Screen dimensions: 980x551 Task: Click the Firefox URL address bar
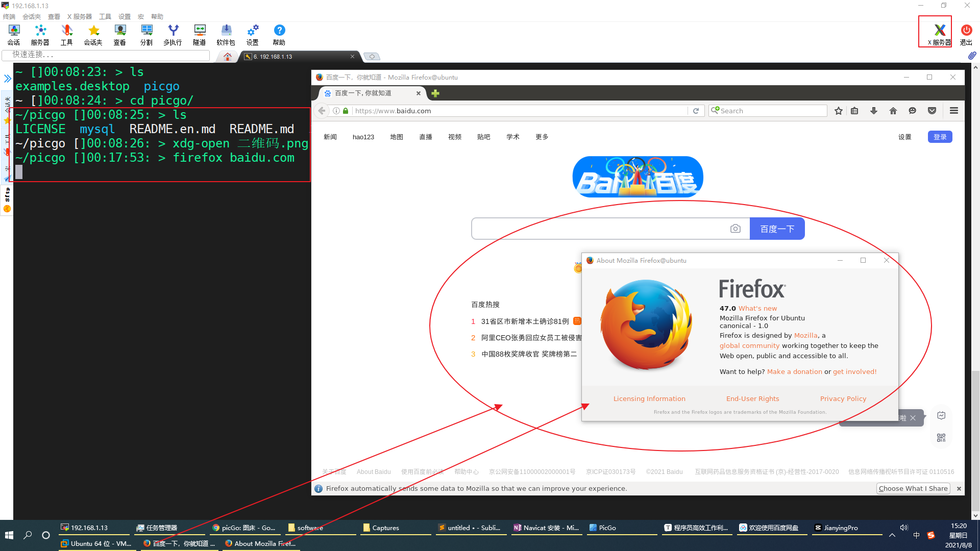(520, 111)
